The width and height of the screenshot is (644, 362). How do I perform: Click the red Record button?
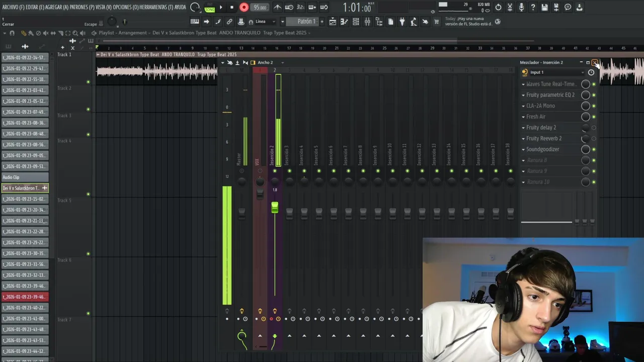coord(244,7)
